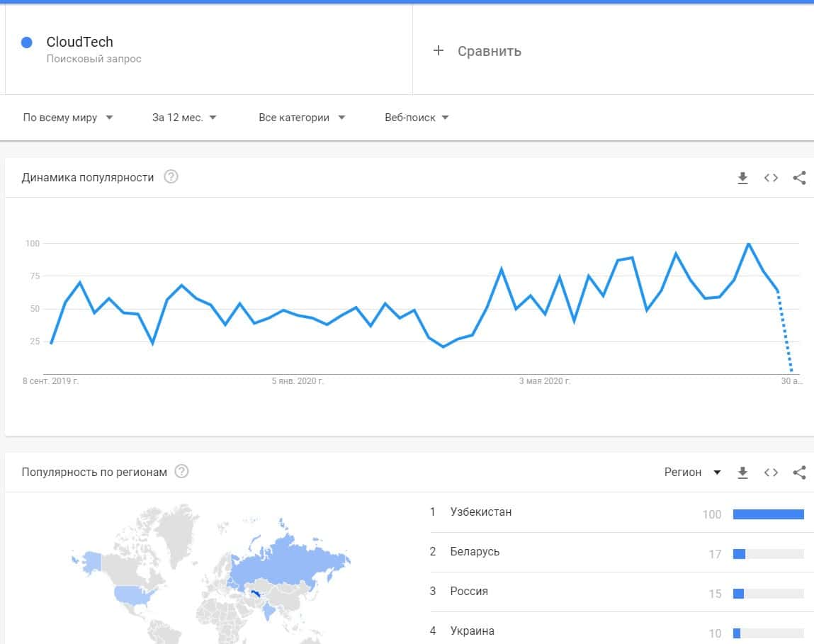Click the plus icon next to Сравнить
The height and width of the screenshot is (644, 814).
click(438, 50)
